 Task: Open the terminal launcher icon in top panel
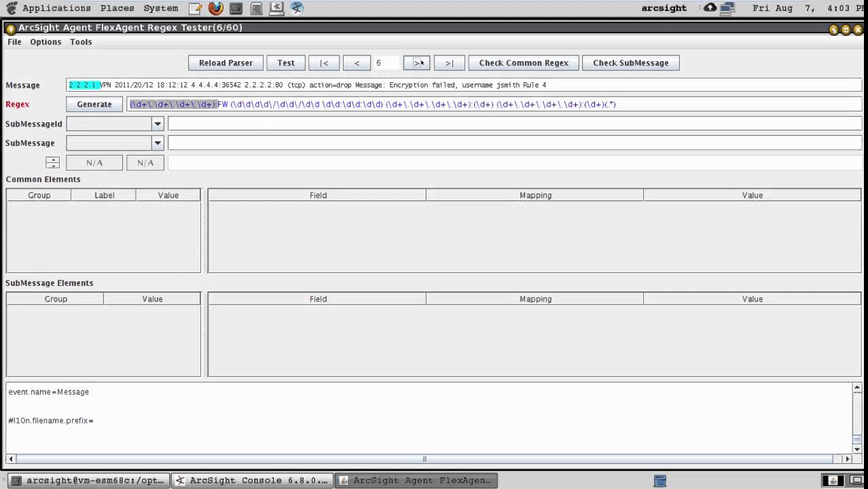click(236, 8)
